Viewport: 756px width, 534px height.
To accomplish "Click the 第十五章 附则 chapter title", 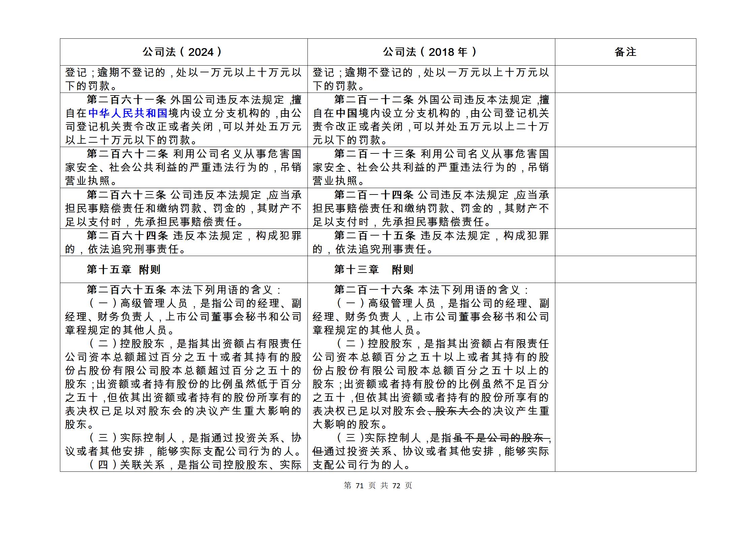I will [x=123, y=269].
